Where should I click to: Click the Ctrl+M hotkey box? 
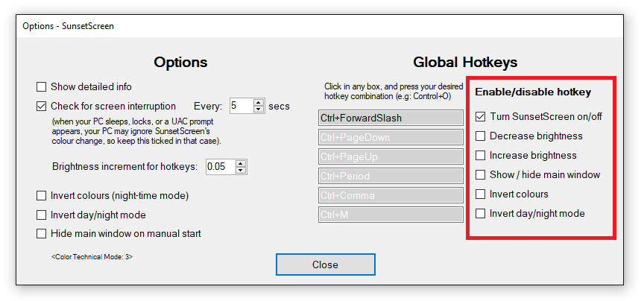pyautogui.click(x=391, y=215)
